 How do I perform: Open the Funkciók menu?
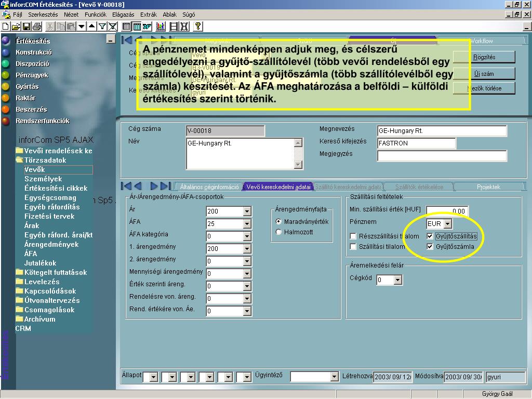click(96, 15)
